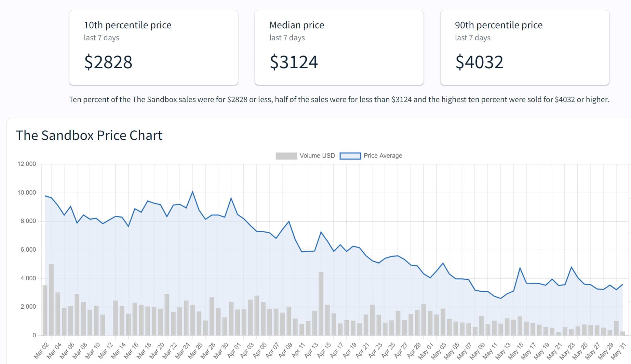Click the Mar 02 x-axis date label
Viewport: 631px width, 364px height.
coord(41,351)
